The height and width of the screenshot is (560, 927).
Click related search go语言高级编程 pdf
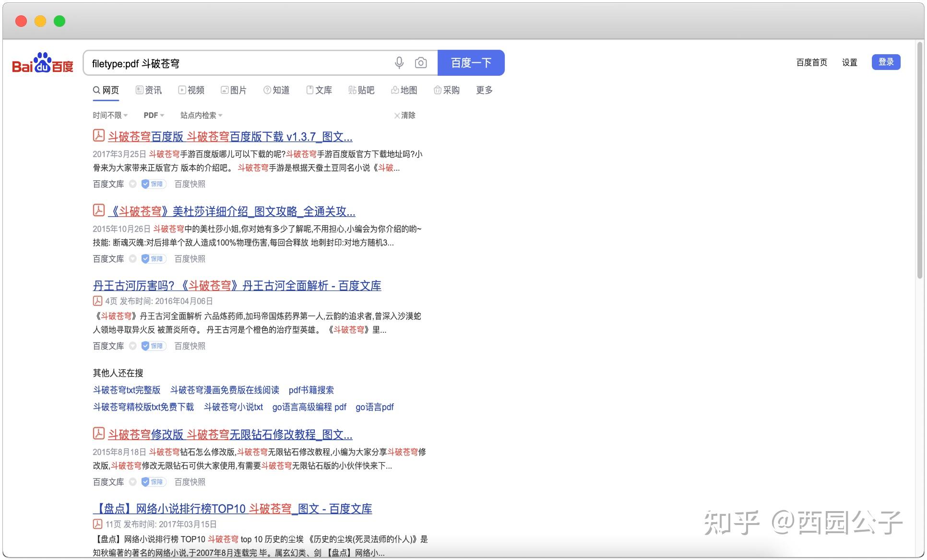pyautogui.click(x=309, y=407)
